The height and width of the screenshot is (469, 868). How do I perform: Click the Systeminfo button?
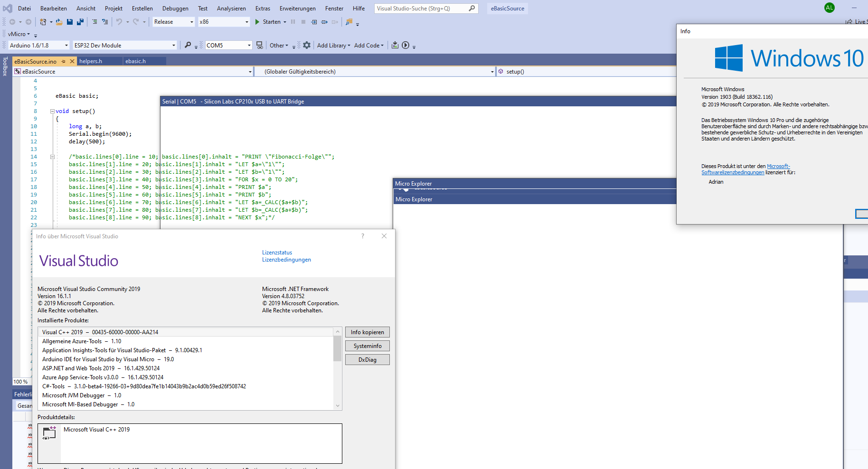pyautogui.click(x=368, y=346)
